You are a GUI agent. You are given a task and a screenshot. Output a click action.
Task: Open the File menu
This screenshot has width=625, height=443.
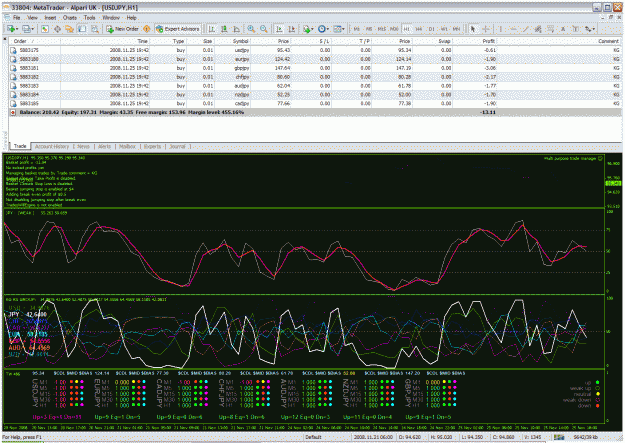(16, 18)
